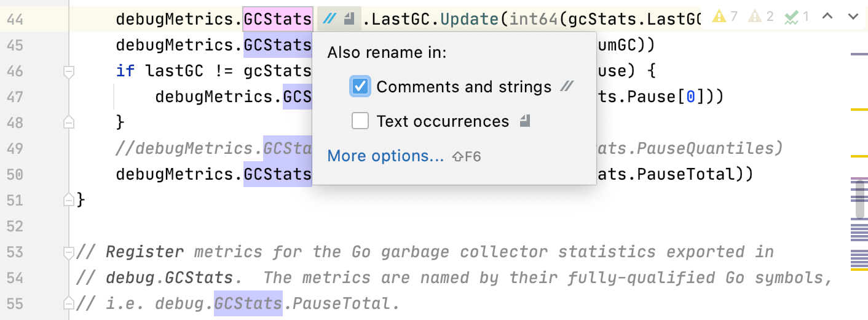Click the weak warning indicator showing 2
This screenshot has width=868, height=320.
[755, 17]
